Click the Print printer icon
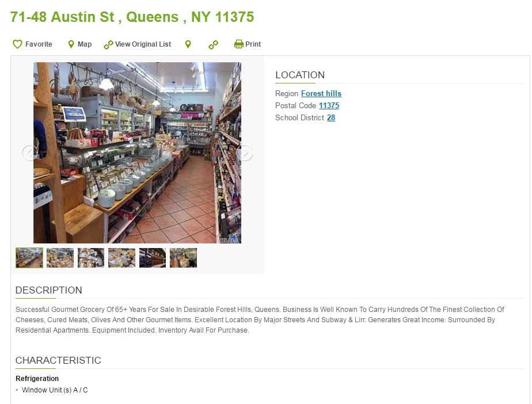Screen dimensions: 532x404 239,44
